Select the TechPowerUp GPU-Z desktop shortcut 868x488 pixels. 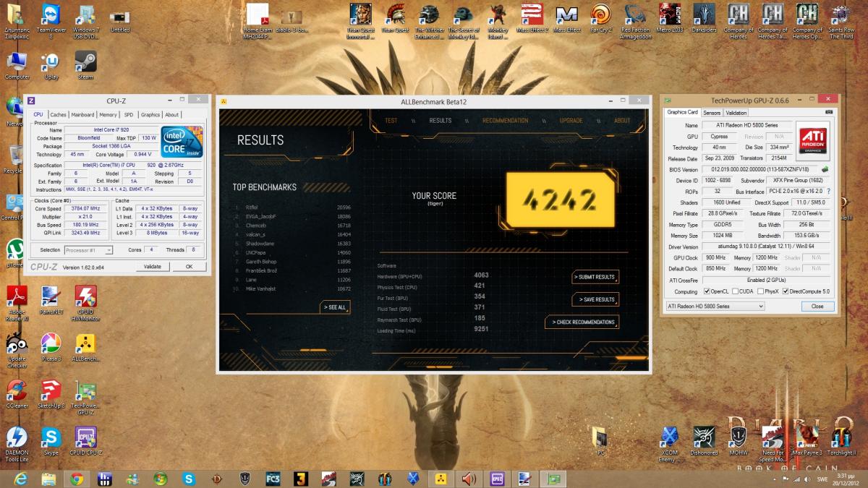pos(85,398)
